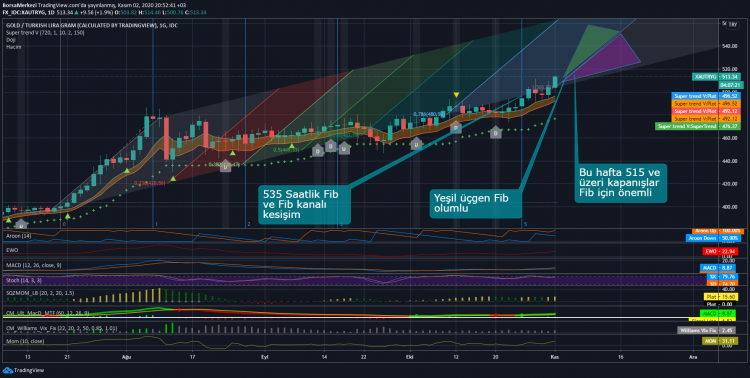The width and height of the screenshot is (750, 378).
Task: Click the Doji indicator legend
Action: (x=11, y=40)
